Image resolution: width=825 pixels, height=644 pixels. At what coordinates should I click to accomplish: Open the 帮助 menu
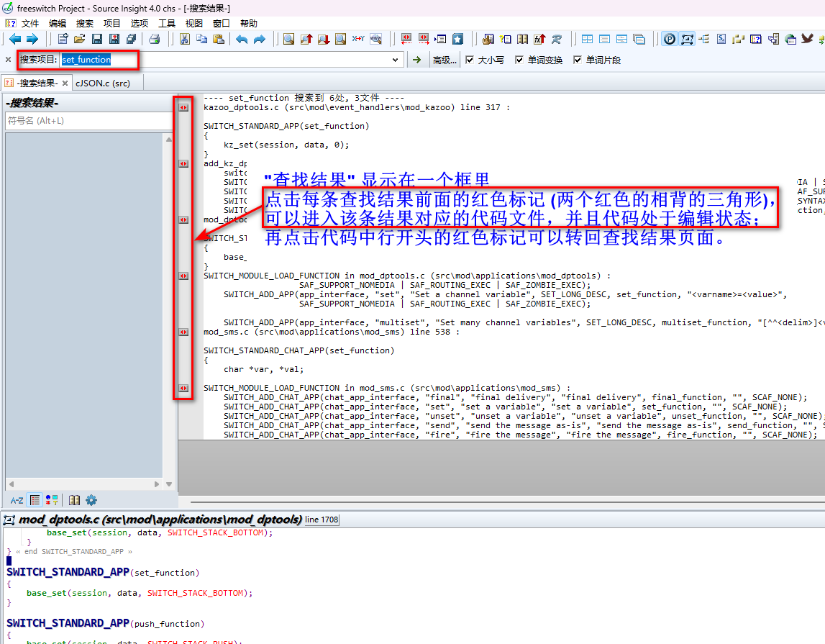pyautogui.click(x=248, y=22)
